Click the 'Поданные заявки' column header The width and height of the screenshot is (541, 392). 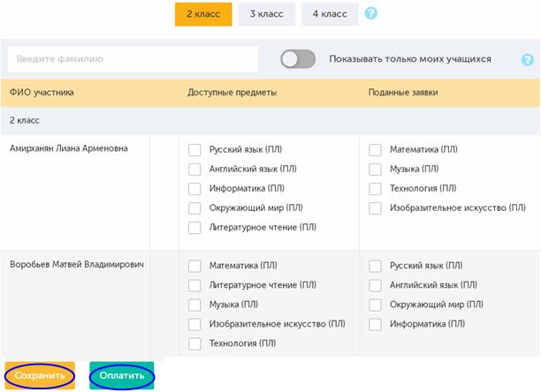coord(403,93)
